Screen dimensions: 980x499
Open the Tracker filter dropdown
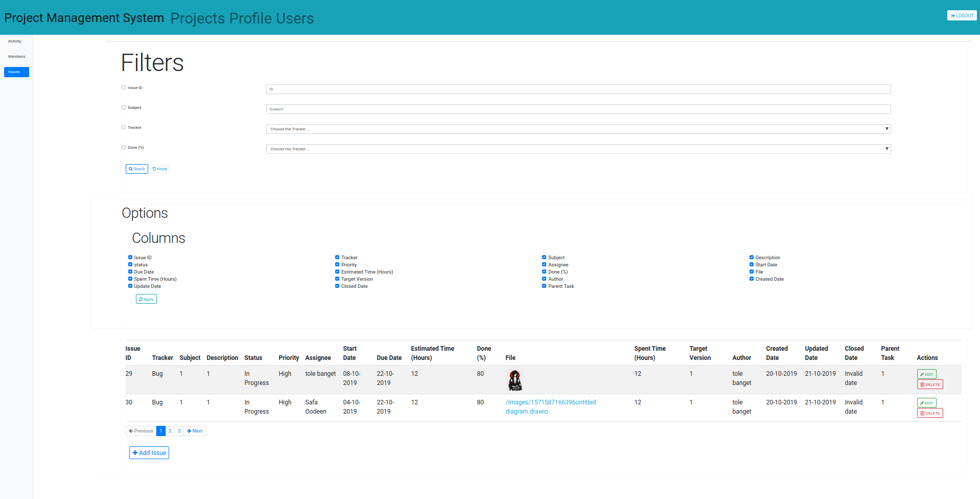(x=578, y=129)
